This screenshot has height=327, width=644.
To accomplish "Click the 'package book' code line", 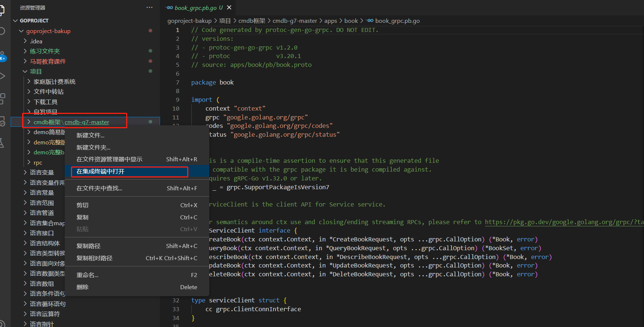I will (213, 82).
